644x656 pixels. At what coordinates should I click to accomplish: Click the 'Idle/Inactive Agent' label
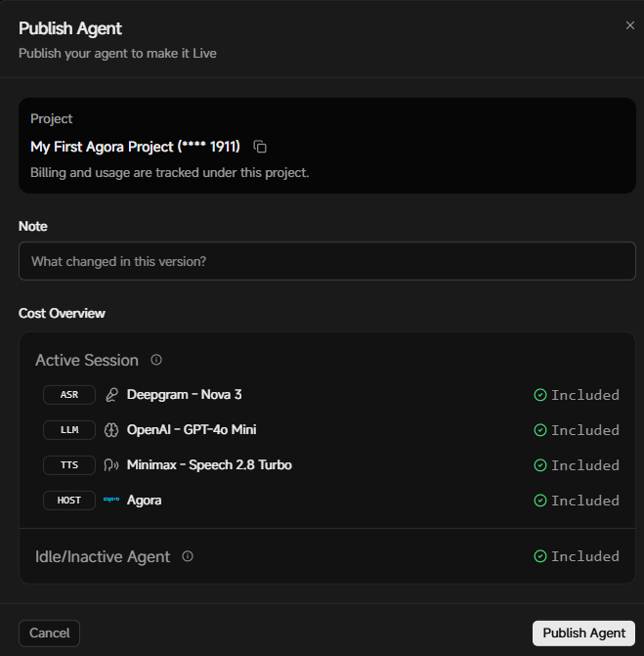click(103, 557)
